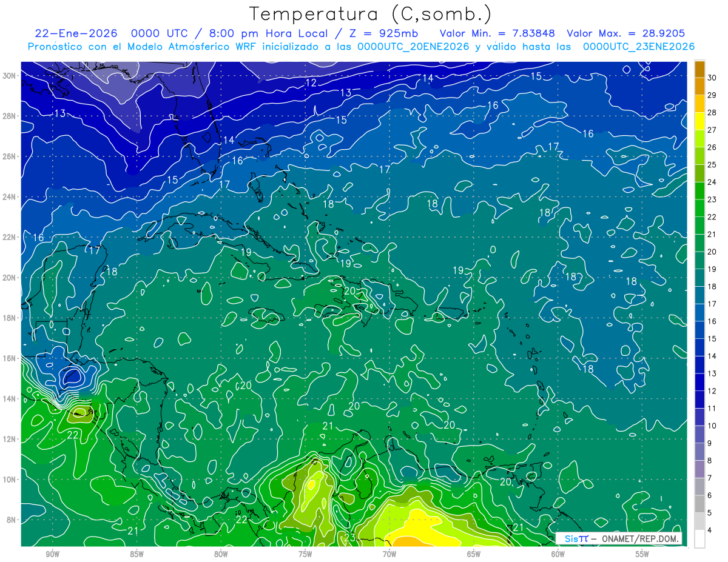Click the 26N latitude axis label

[9, 156]
